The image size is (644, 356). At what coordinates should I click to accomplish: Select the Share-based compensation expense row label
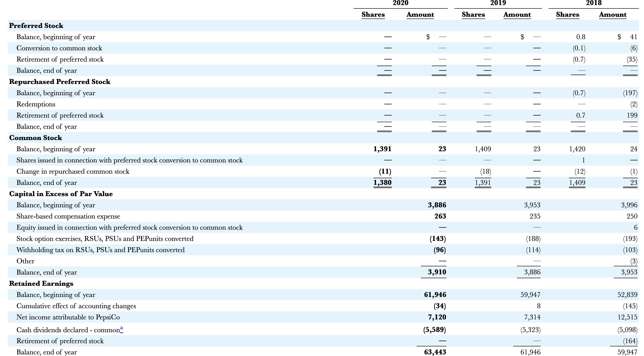[68, 216]
